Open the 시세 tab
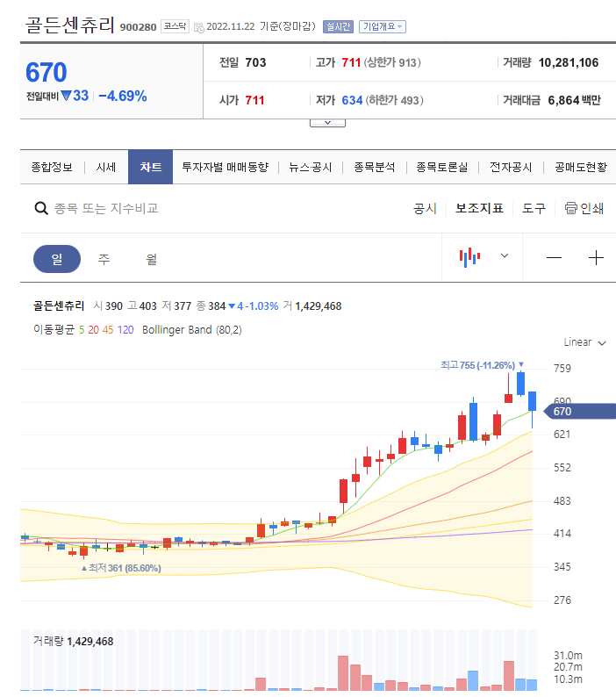The height and width of the screenshot is (697, 616). 106,167
